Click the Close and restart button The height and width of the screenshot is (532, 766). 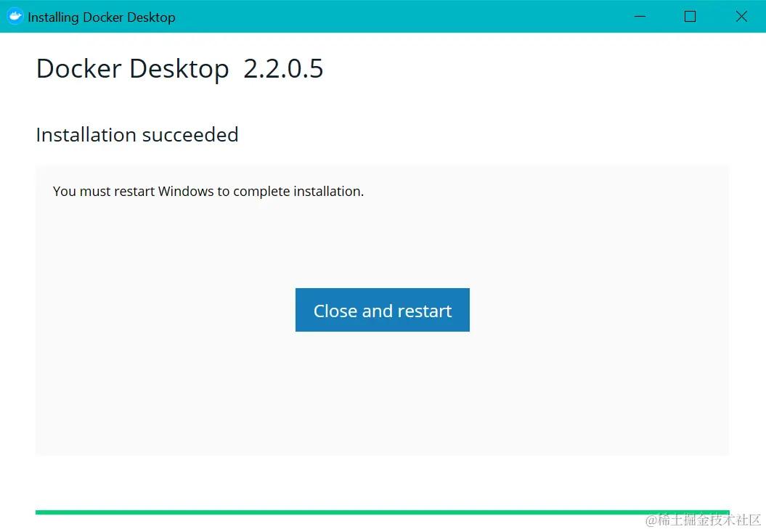tap(383, 310)
